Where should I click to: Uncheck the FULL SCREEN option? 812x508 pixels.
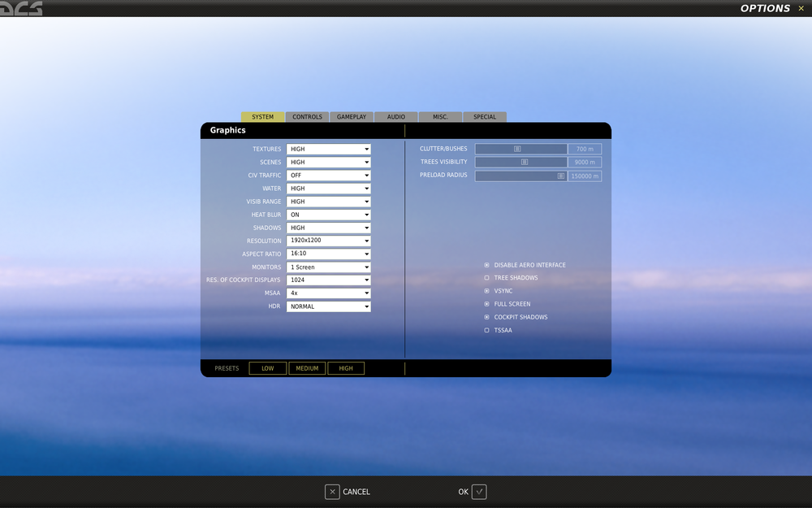[x=486, y=303]
